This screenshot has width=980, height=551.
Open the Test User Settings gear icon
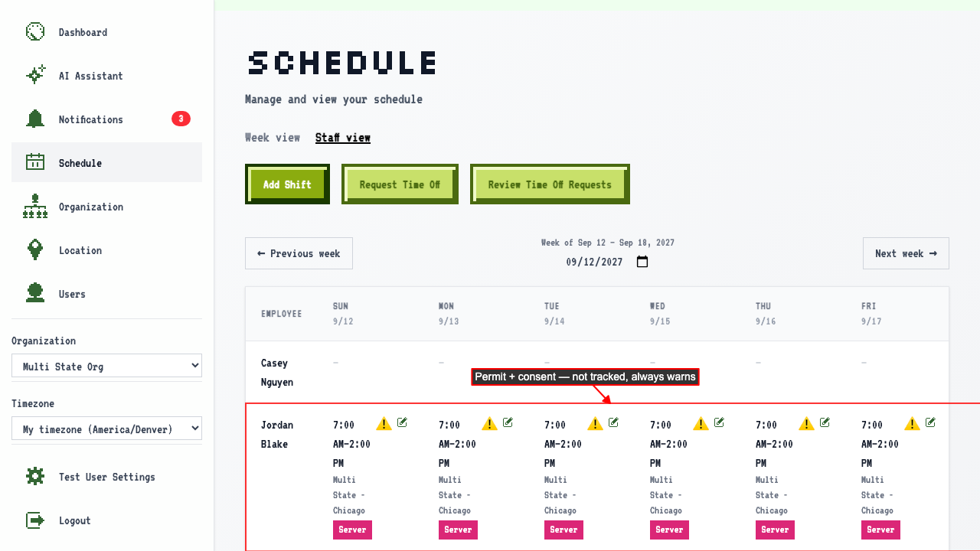(x=35, y=477)
